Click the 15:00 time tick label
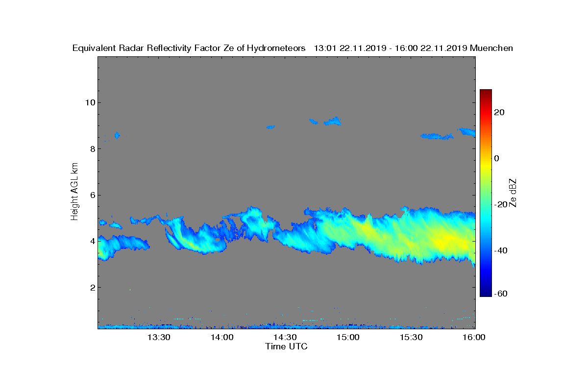588x392 pixels. tap(348, 337)
